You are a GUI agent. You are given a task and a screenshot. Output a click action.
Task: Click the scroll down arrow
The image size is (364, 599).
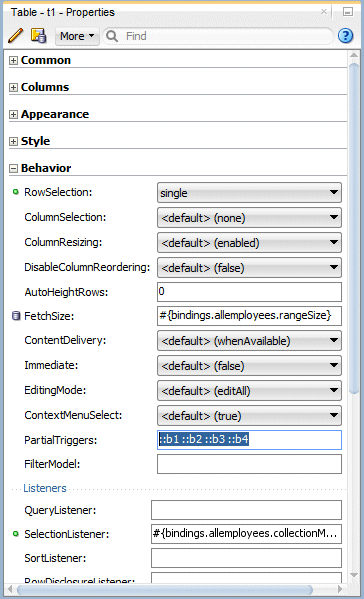point(354,575)
